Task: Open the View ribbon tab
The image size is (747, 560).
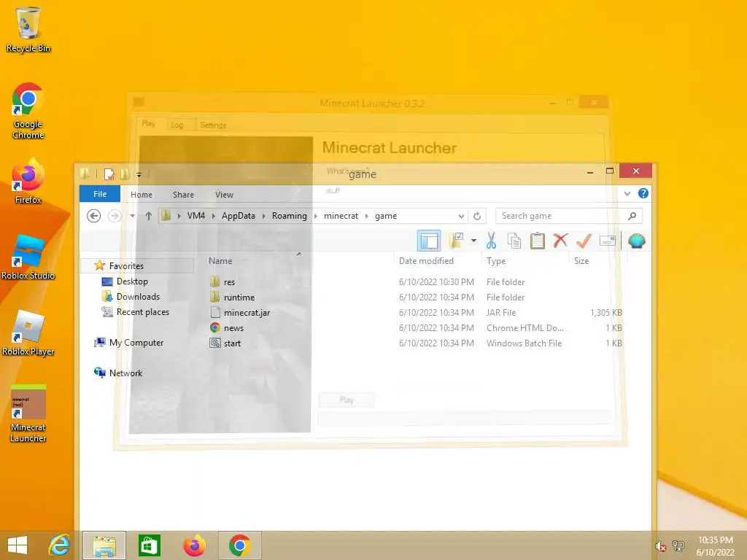Action: (x=224, y=194)
